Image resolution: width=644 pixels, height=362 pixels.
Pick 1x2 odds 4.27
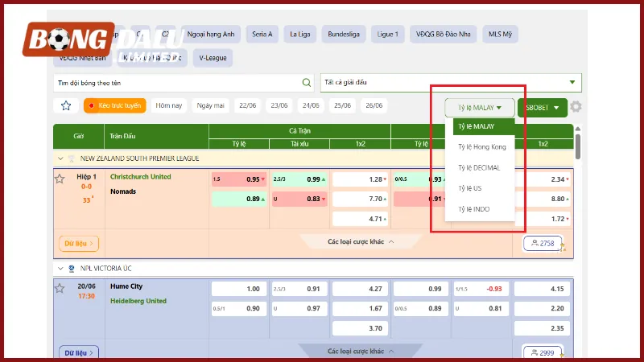click(360, 289)
